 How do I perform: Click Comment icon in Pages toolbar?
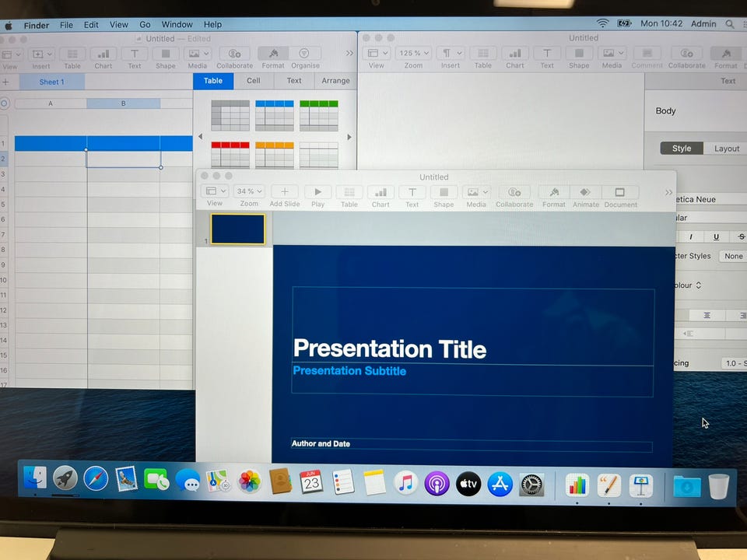coord(647,52)
